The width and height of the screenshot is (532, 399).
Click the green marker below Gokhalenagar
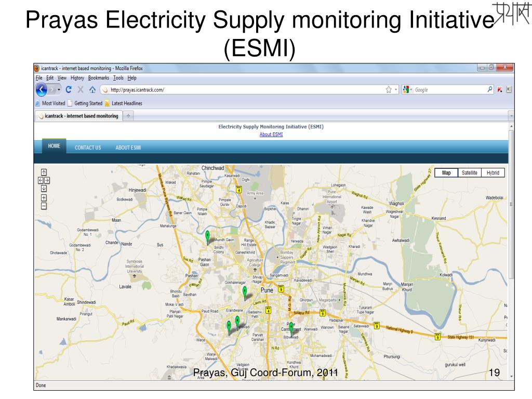(245, 293)
